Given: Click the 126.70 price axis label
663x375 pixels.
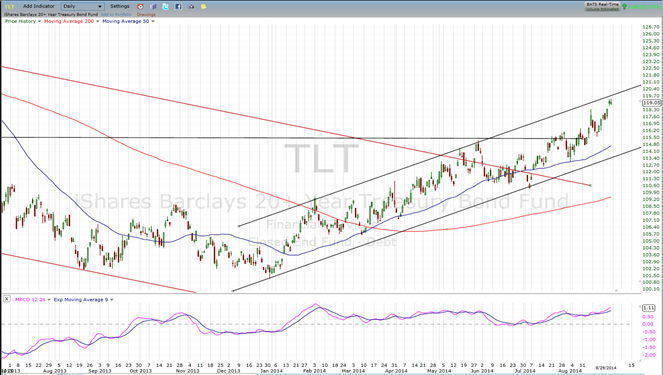Looking at the screenshot, I should coord(651,27).
